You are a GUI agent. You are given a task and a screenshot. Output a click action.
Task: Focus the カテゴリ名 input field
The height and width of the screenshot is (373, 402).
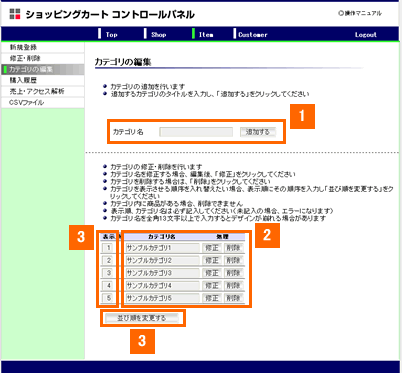(196, 132)
